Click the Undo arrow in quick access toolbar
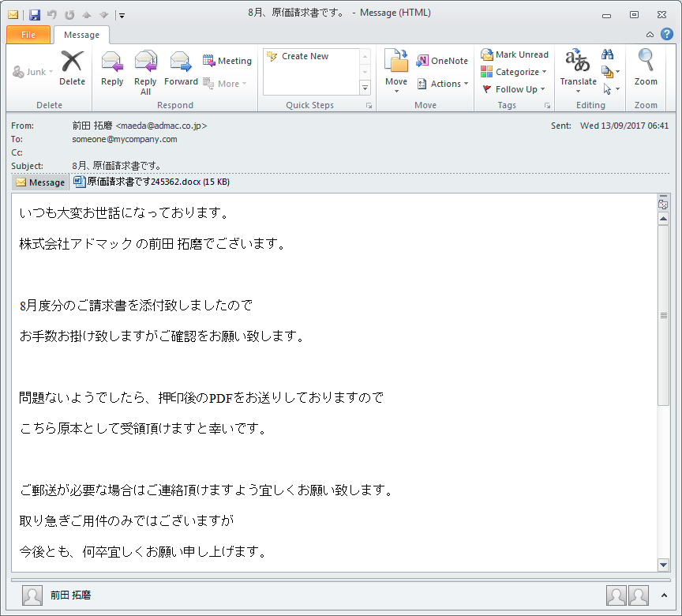The image size is (682, 616). coord(52,15)
